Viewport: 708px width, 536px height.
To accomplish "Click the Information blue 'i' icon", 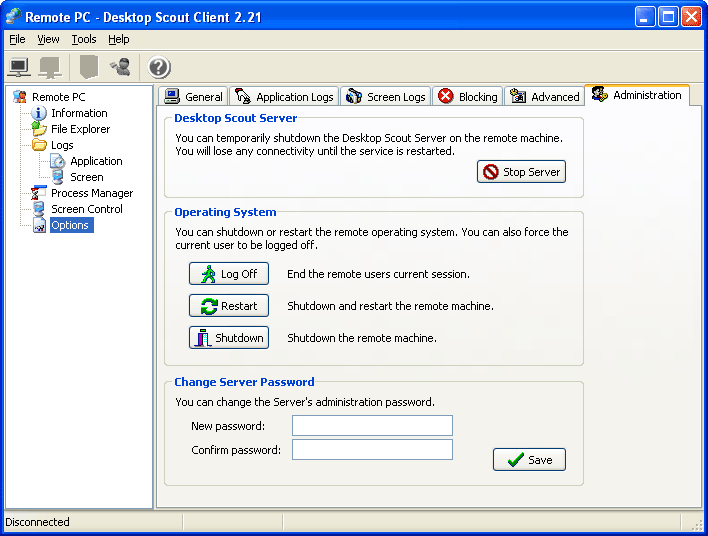I will pyautogui.click(x=39, y=113).
